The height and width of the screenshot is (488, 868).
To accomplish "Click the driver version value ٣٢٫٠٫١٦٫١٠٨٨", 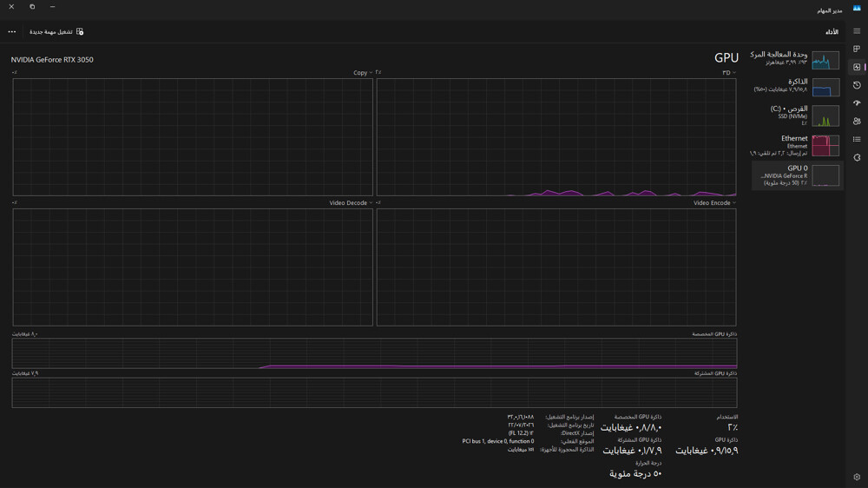I will pyautogui.click(x=520, y=417).
